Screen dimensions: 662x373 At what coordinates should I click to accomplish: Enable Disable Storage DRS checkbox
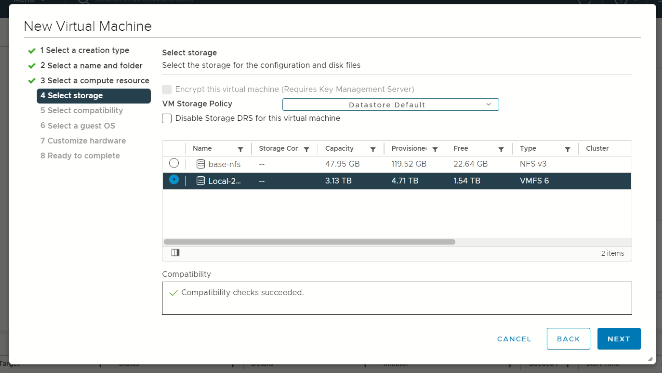167,118
